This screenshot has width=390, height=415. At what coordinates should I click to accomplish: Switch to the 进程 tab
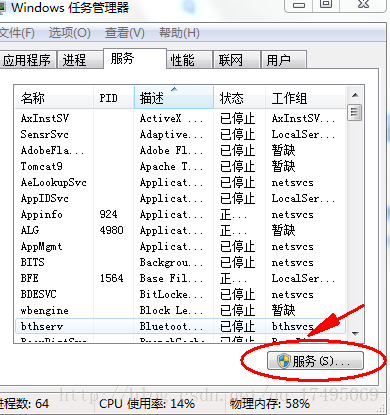pos(80,60)
